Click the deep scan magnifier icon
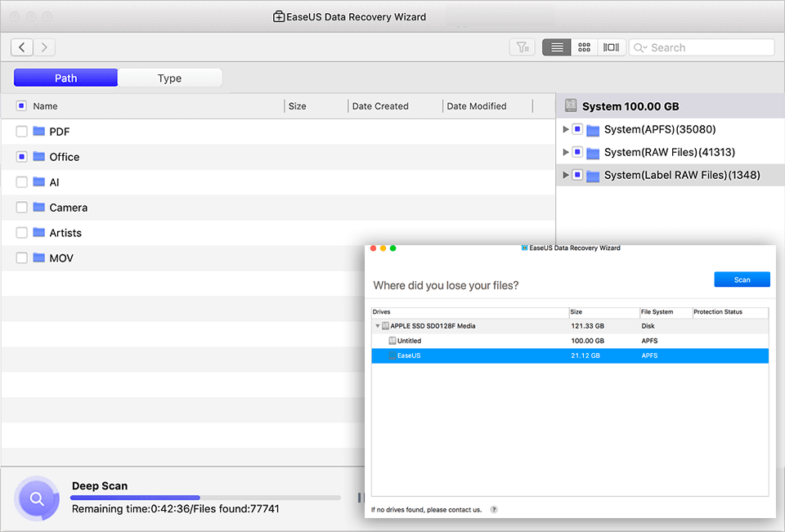785x532 pixels. coord(37,498)
